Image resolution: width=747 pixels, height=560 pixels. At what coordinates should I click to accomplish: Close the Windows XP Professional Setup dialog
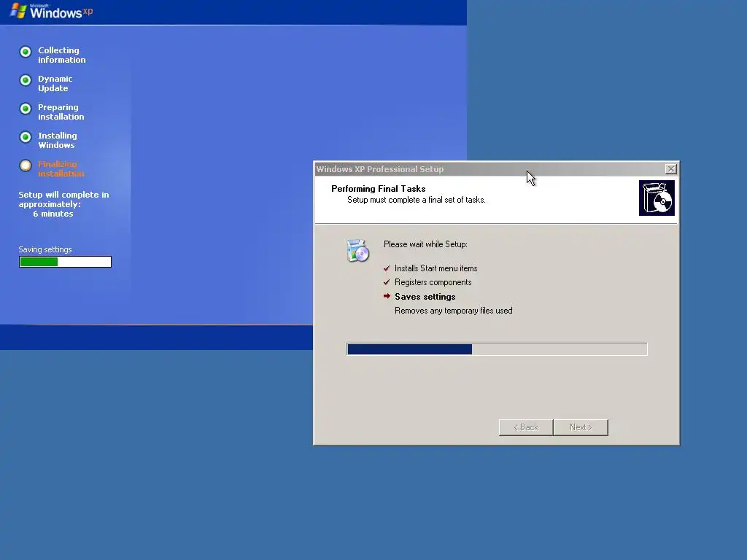[x=671, y=169]
